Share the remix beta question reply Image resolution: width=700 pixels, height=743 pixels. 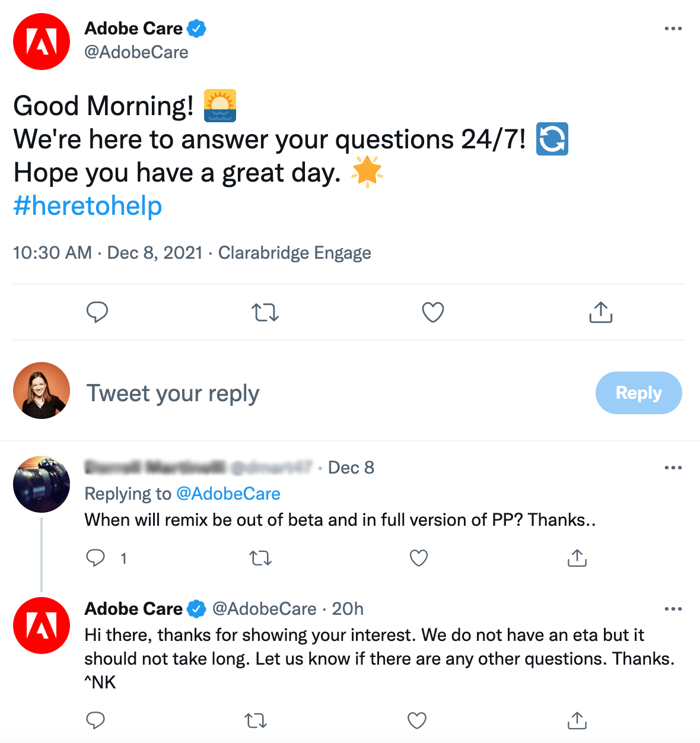577,558
